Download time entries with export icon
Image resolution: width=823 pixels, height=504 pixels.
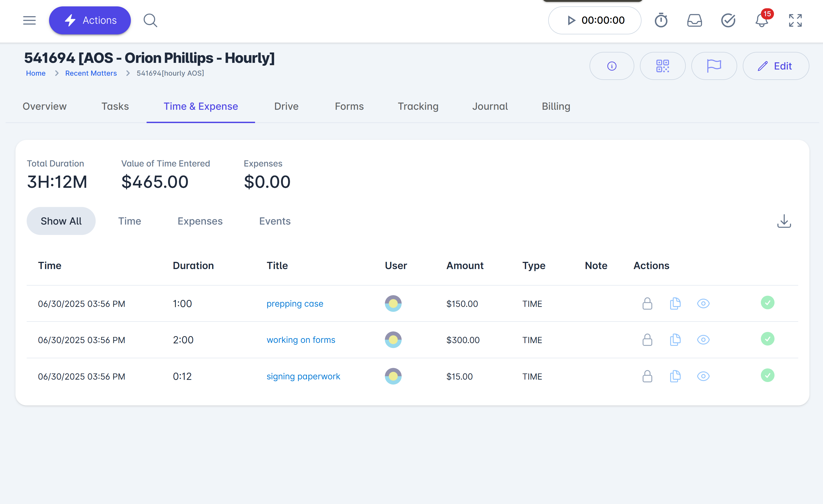click(784, 221)
